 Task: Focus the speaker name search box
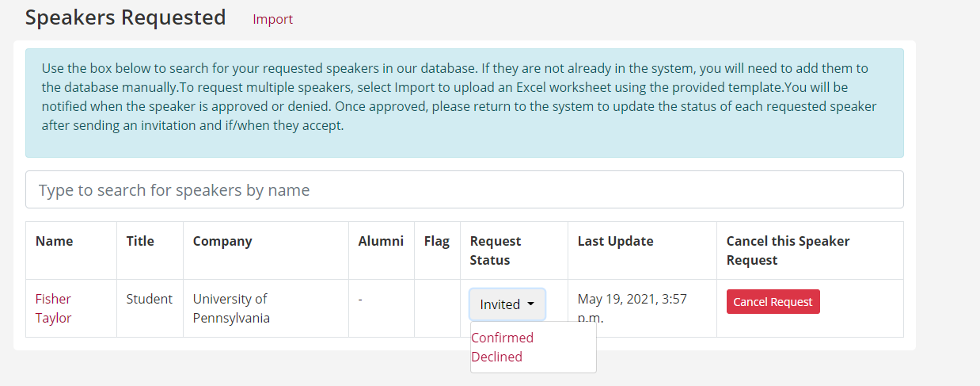[x=464, y=189]
